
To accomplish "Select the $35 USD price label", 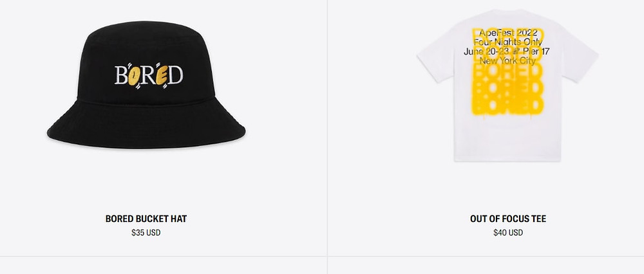I will (146, 233).
